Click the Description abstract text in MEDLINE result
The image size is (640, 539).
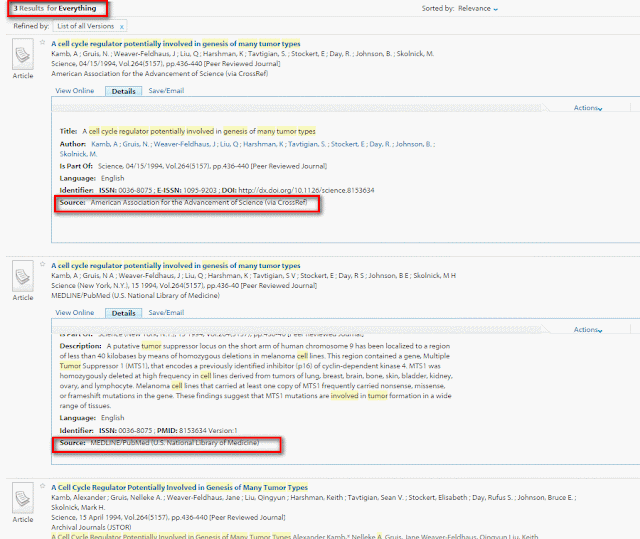coord(256,376)
